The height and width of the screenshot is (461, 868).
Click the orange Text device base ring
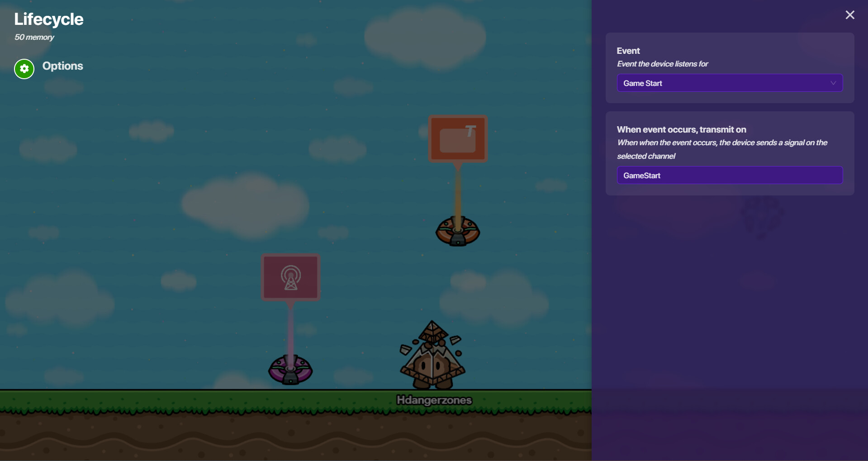[x=457, y=232]
